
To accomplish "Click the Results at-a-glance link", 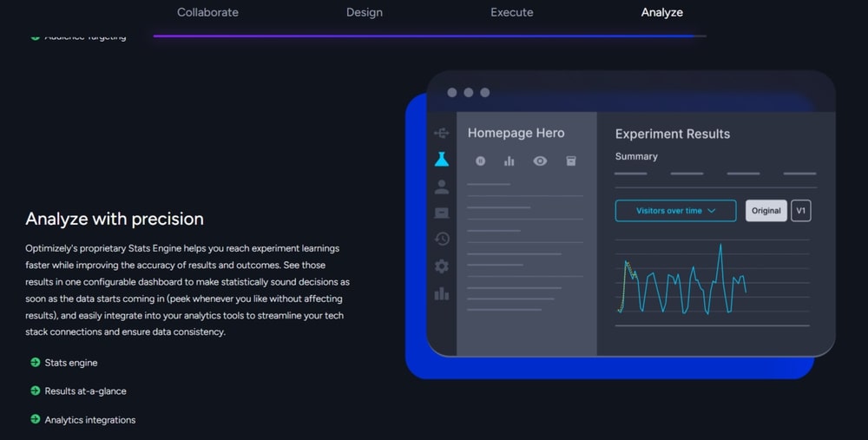I will click(x=85, y=391).
